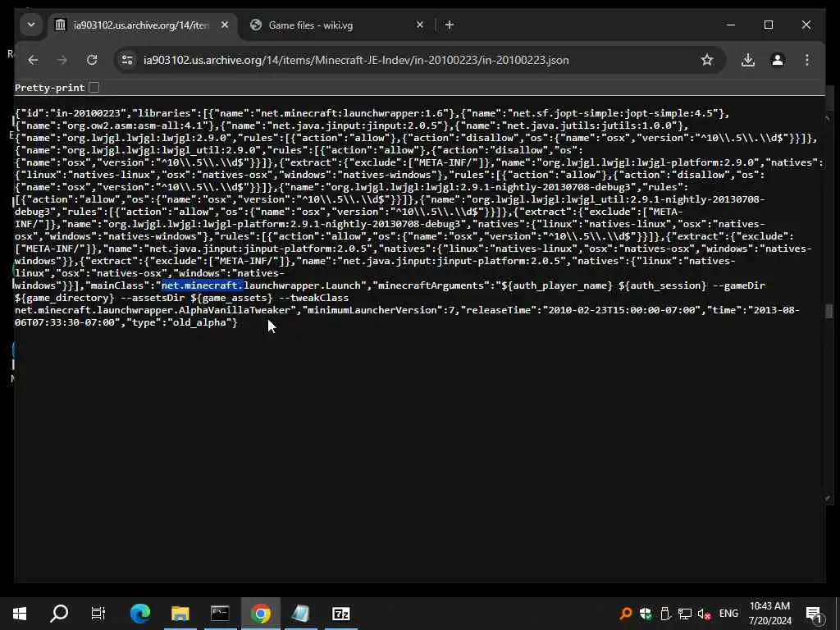The height and width of the screenshot is (630, 840).
Task: Open network status tray icon
Action: (x=685, y=614)
